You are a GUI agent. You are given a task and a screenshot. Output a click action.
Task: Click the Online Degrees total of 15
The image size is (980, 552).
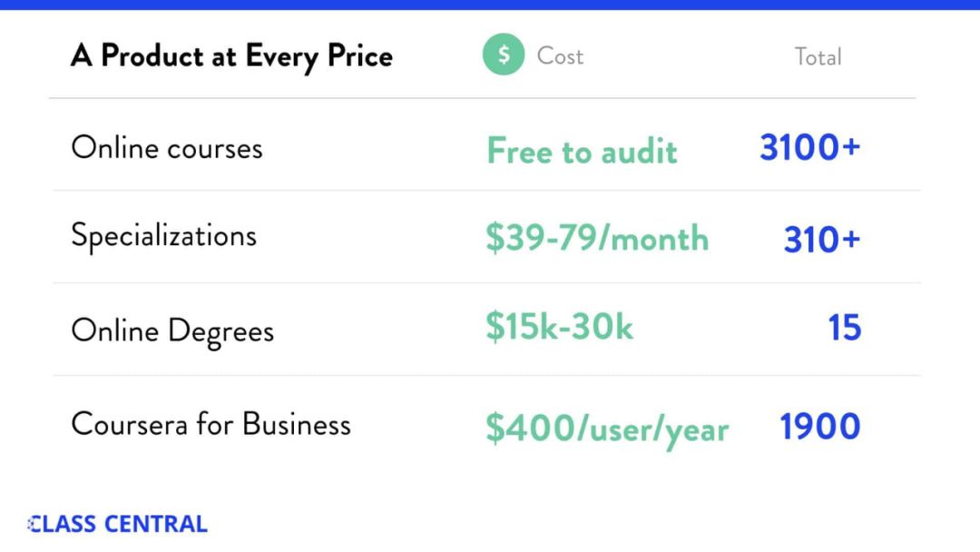pos(844,329)
